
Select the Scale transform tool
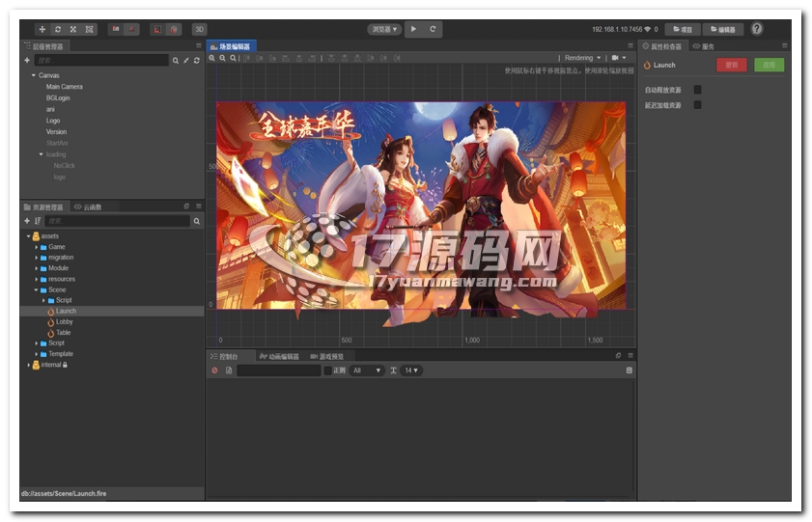pyautogui.click(x=73, y=30)
